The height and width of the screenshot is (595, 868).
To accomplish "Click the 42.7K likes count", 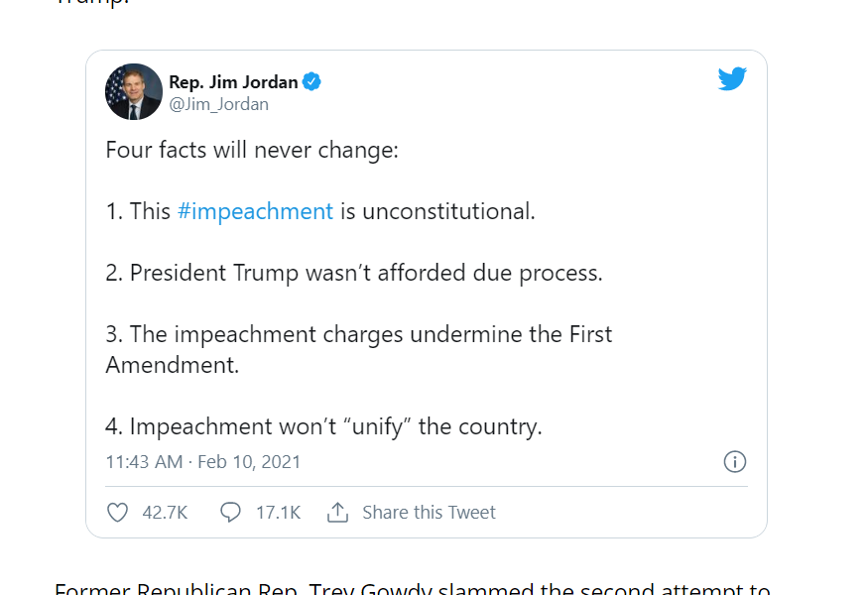I will 165,513.
